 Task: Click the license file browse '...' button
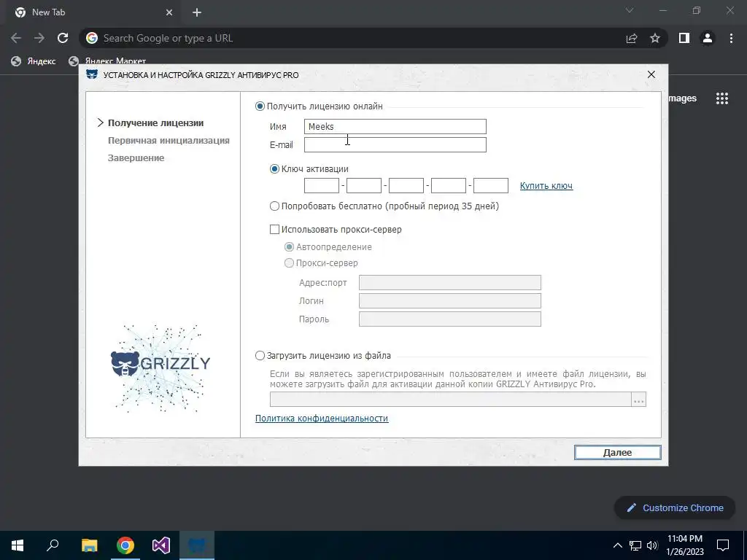[639, 400]
